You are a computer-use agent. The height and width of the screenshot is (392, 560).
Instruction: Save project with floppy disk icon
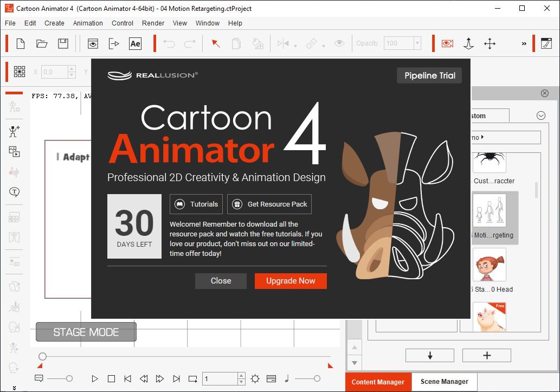(63, 43)
